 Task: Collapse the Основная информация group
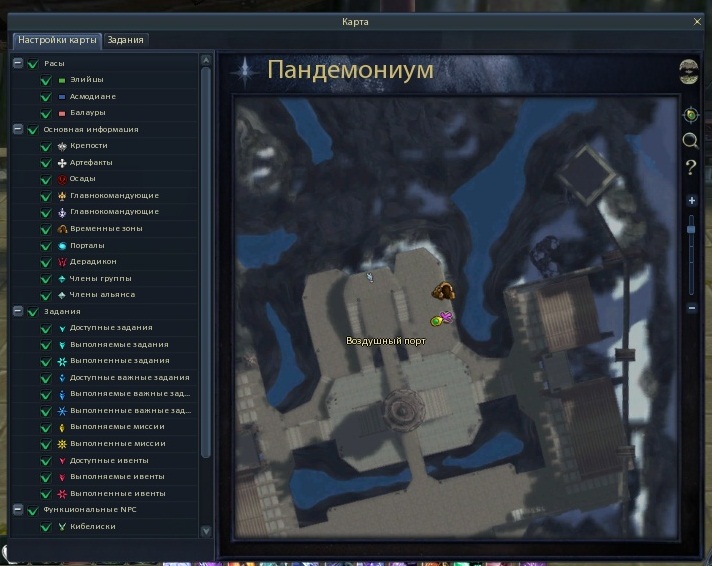[x=18, y=129]
